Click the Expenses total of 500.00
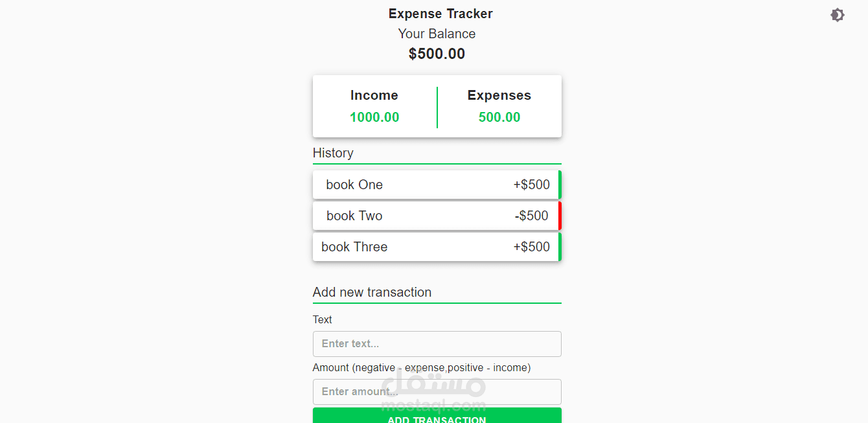Screen dimensions: 868x423 [x=499, y=117]
